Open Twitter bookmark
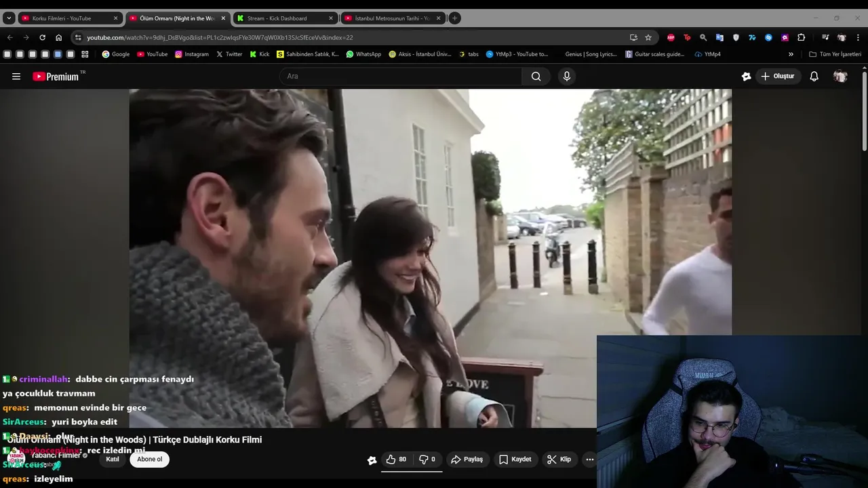This screenshot has height=488, width=868. tap(229, 54)
